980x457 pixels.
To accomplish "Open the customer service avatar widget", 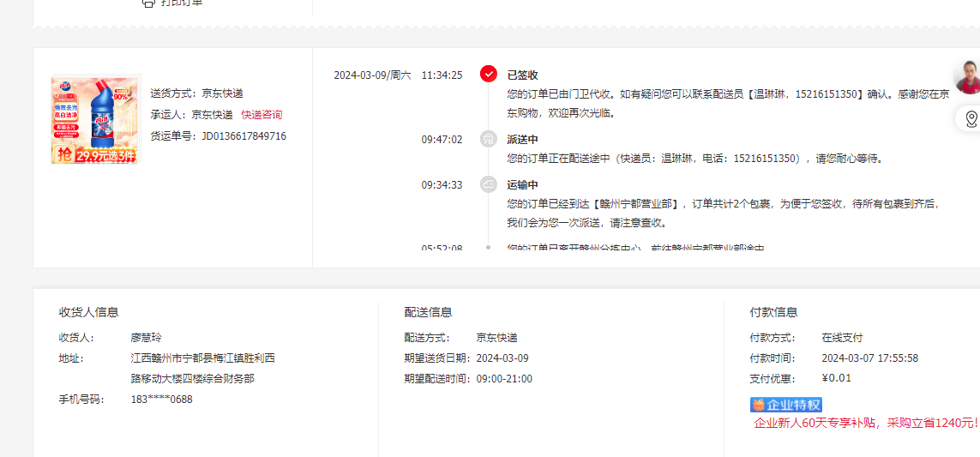I will [x=967, y=77].
